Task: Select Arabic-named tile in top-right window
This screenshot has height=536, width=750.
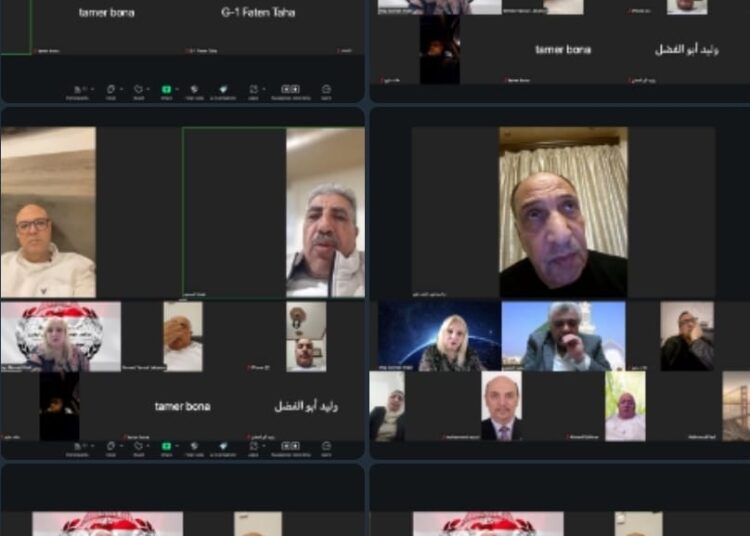Action: (687, 50)
